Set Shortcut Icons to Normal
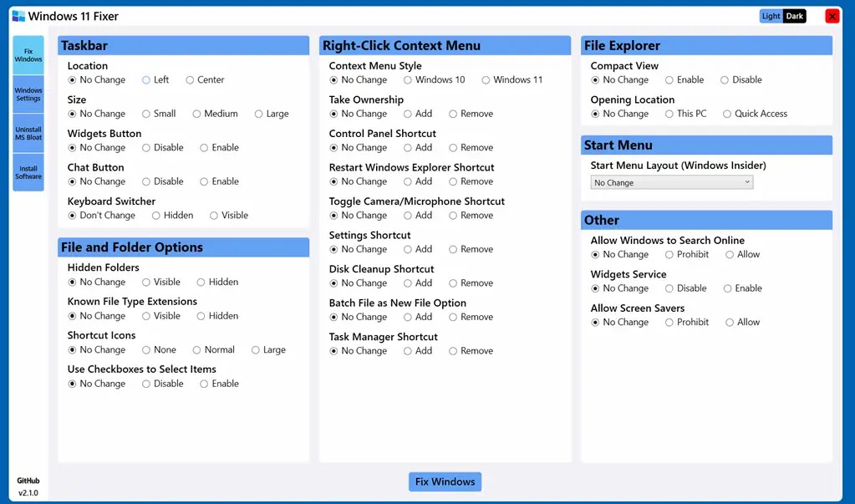855x504 pixels. point(214,349)
